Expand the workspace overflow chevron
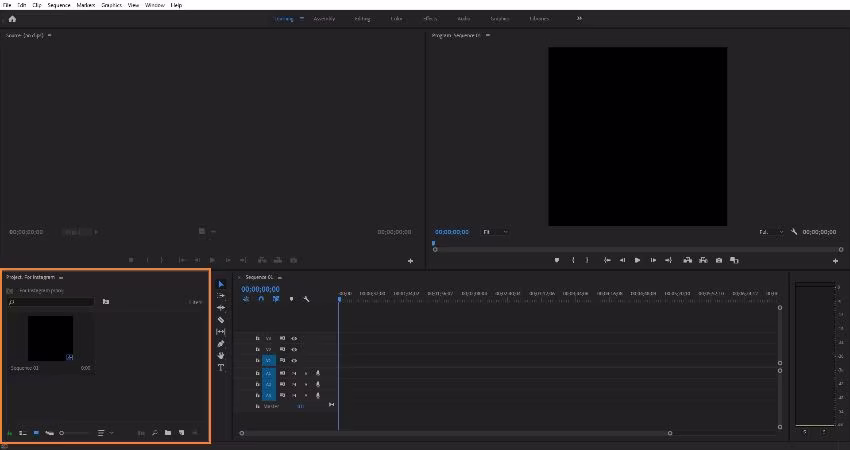Screen dimensions: 850x450 click(x=579, y=18)
